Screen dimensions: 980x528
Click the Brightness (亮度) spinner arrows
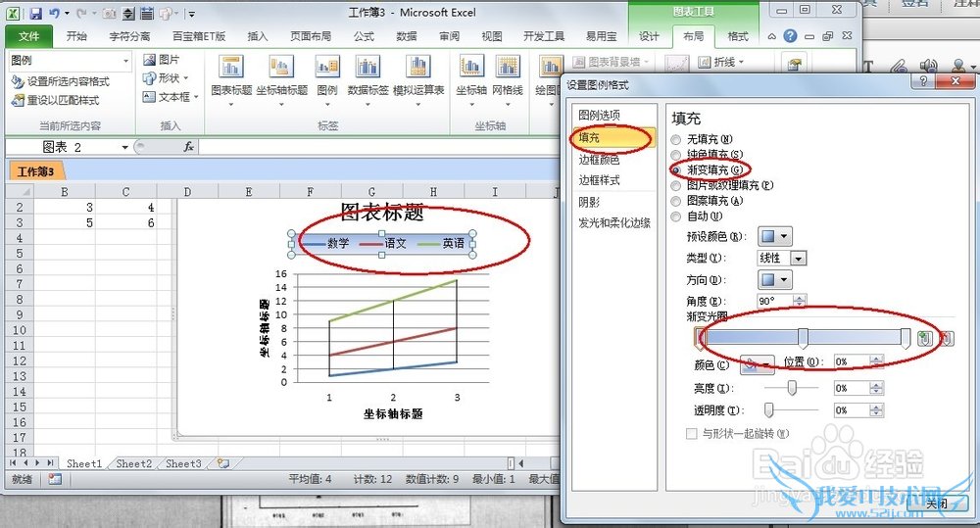click(x=876, y=388)
